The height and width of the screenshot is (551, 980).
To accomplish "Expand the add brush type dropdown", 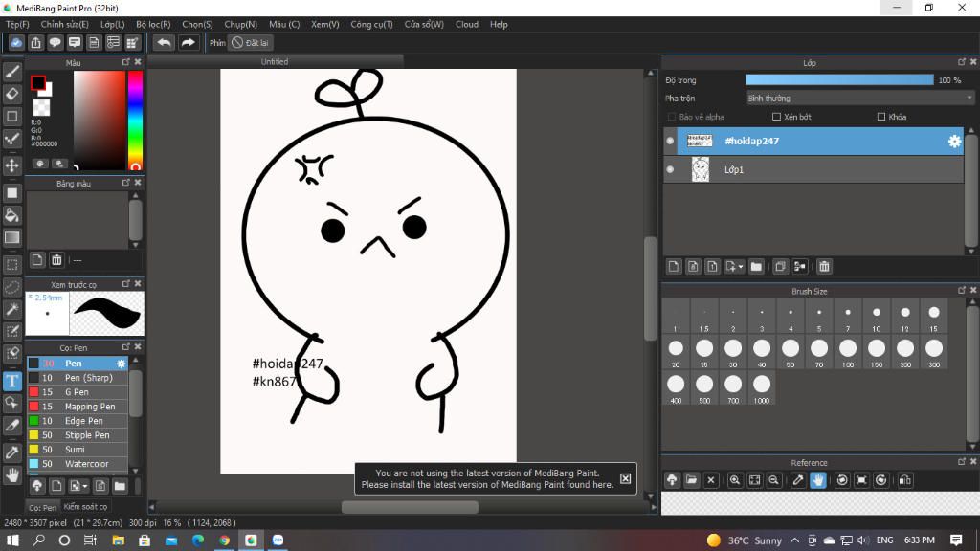I will [85, 486].
